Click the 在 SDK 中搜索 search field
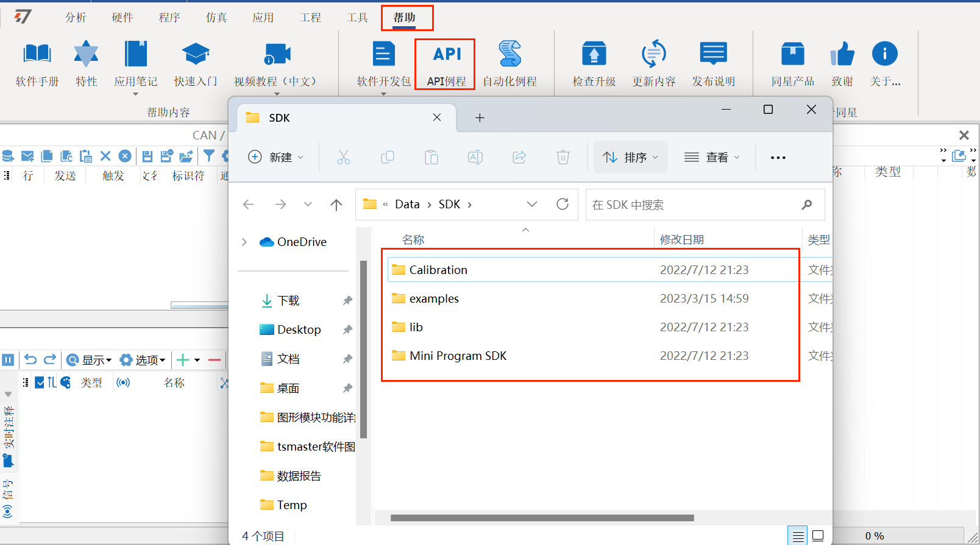 [x=695, y=205]
